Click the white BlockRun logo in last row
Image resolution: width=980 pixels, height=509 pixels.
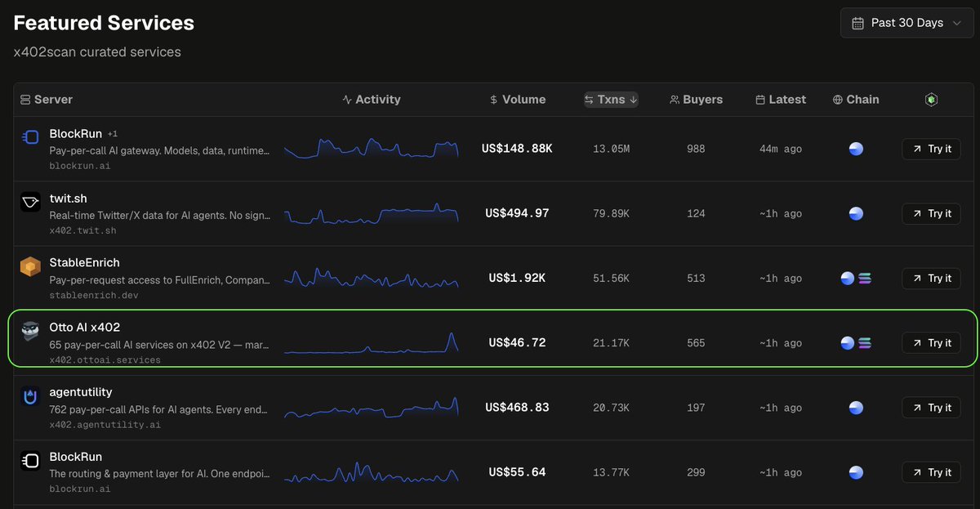(x=30, y=462)
